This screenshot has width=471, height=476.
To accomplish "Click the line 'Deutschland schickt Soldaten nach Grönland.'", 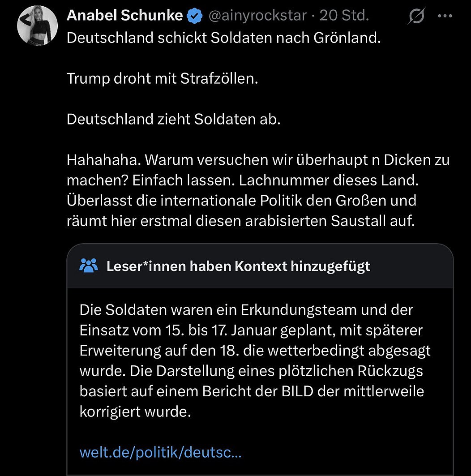I will click(223, 38).
